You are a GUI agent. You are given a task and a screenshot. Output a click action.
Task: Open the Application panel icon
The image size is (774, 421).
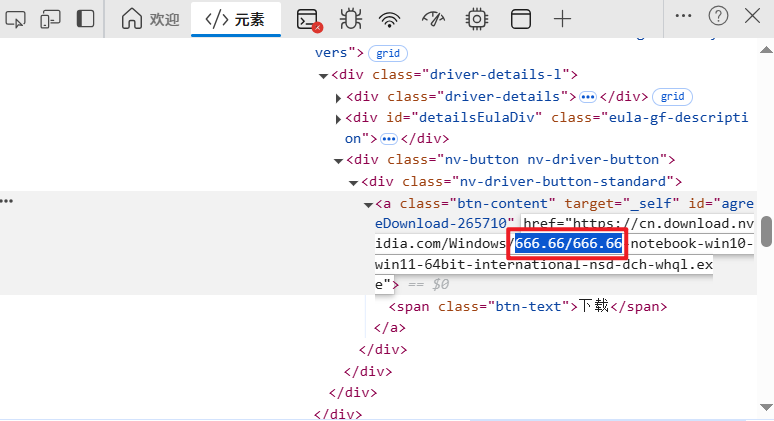[520, 18]
